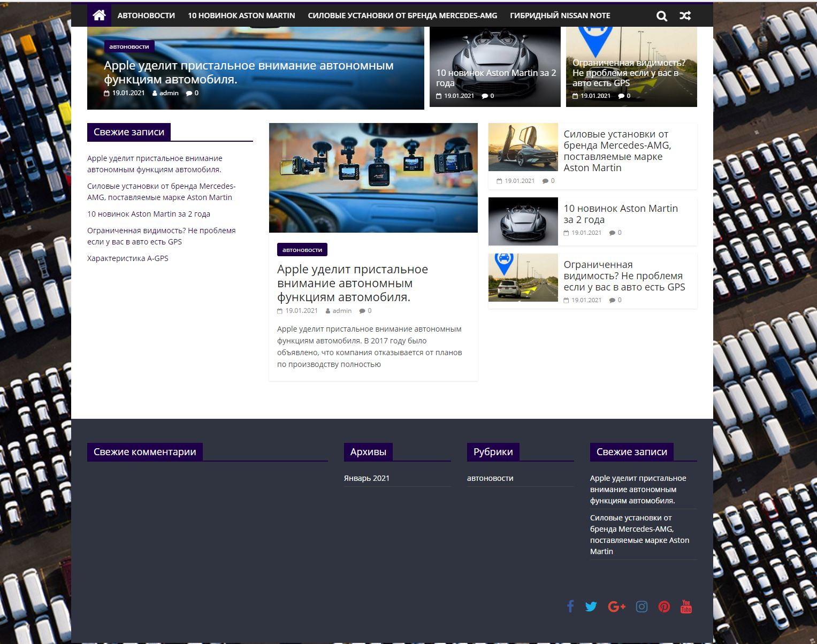Open the Facebook social icon
817x644 pixels.
[x=570, y=607]
